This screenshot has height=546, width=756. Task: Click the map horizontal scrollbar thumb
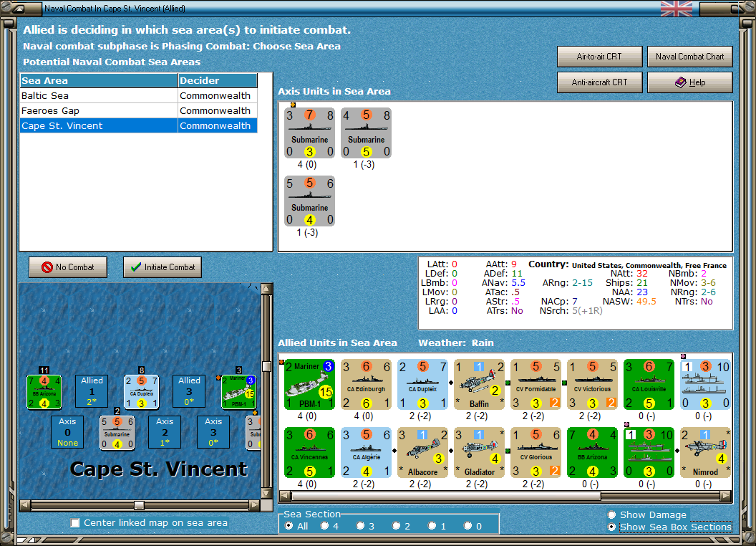coord(140,505)
